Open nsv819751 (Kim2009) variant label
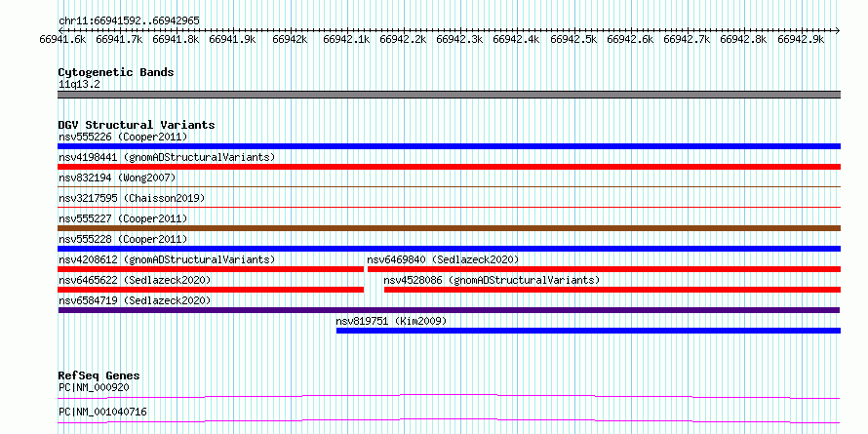Viewport: 868px width, 434px height. point(391,321)
